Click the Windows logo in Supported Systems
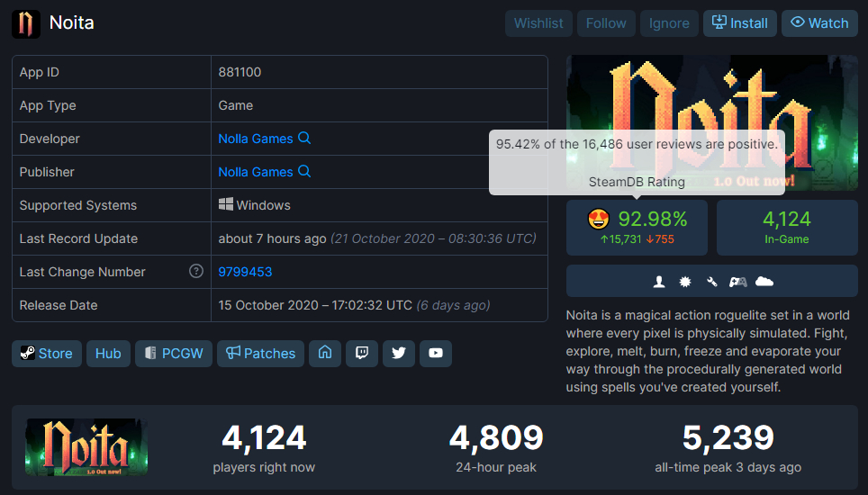 [x=225, y=204]
